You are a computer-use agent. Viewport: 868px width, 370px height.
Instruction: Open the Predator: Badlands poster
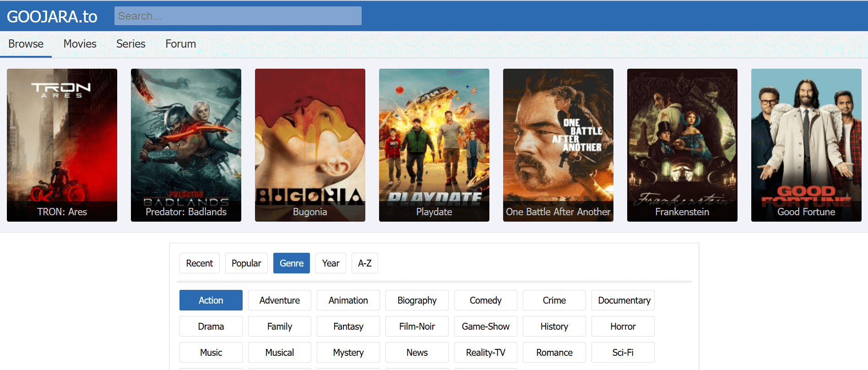click(x=186, y=145)
